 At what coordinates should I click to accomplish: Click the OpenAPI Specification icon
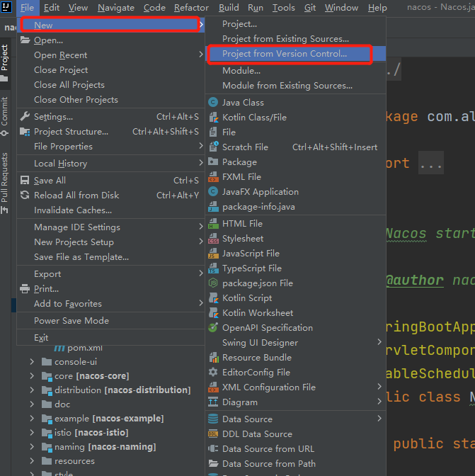[213, 327]
